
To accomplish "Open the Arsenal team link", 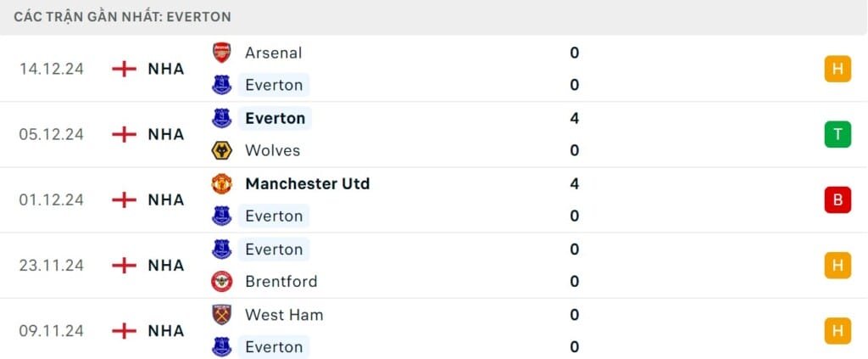I will pyautogui.click(x=273, y=53).
